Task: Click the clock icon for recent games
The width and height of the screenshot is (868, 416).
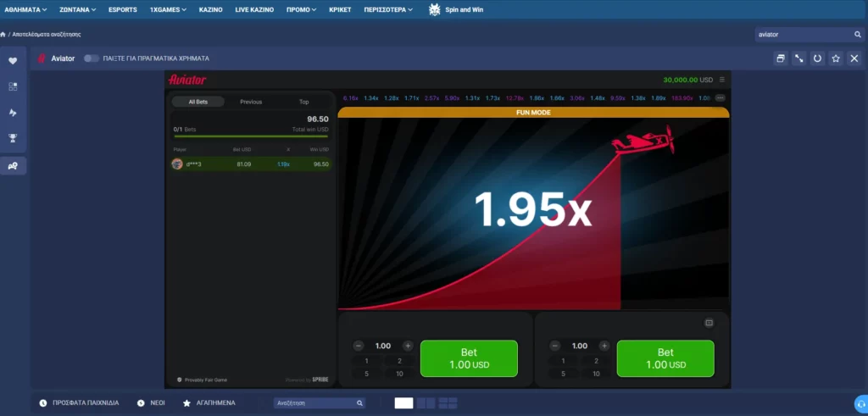Action: (x=43, y=402)
